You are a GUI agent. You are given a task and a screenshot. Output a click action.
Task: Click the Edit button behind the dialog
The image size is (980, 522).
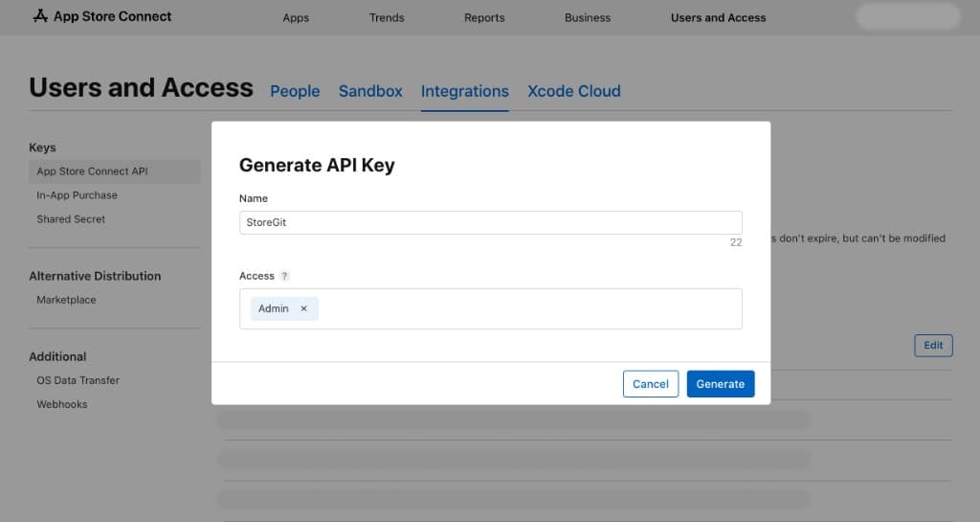(933, 345)
